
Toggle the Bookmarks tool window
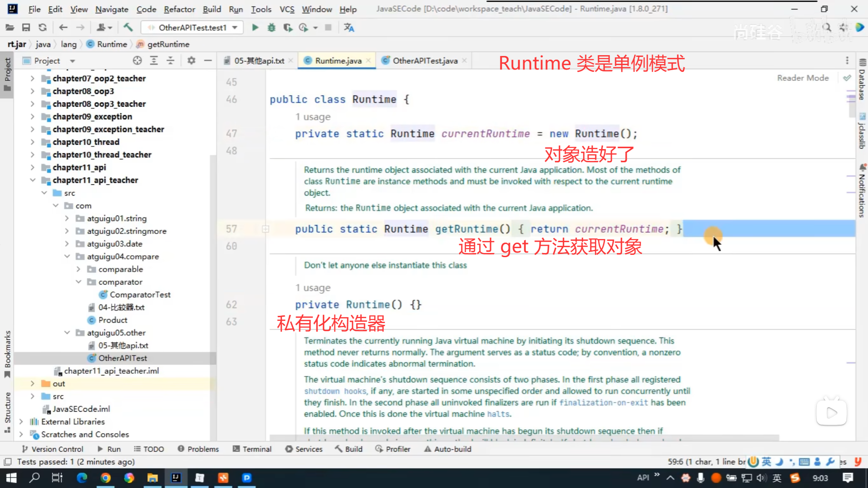tap(7, 352)
